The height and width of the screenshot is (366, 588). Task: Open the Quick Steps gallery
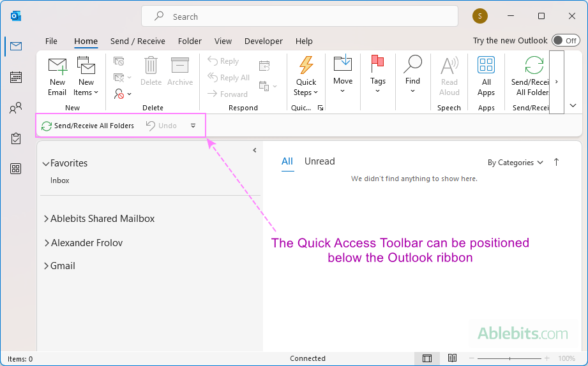(306, 77)
